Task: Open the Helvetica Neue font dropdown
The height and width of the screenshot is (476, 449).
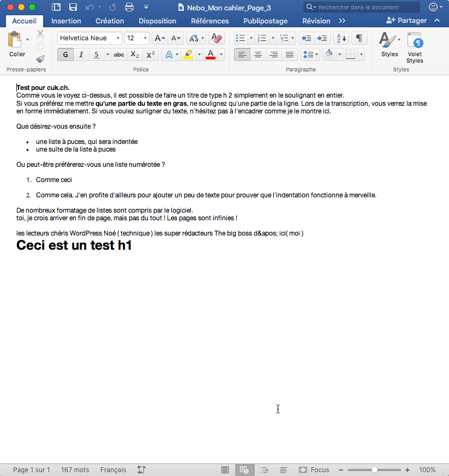Action: click(118, 38)
